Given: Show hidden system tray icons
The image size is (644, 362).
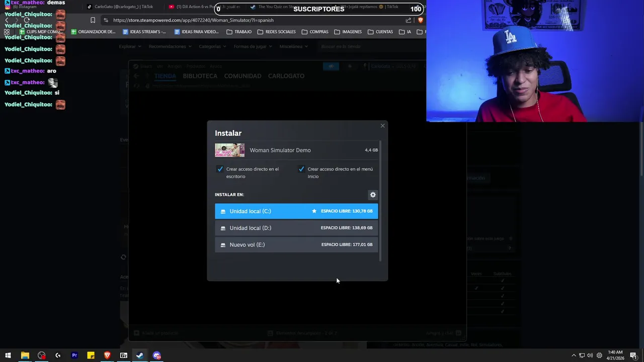Looking at the screenshot, I should (x=574, y=355).
